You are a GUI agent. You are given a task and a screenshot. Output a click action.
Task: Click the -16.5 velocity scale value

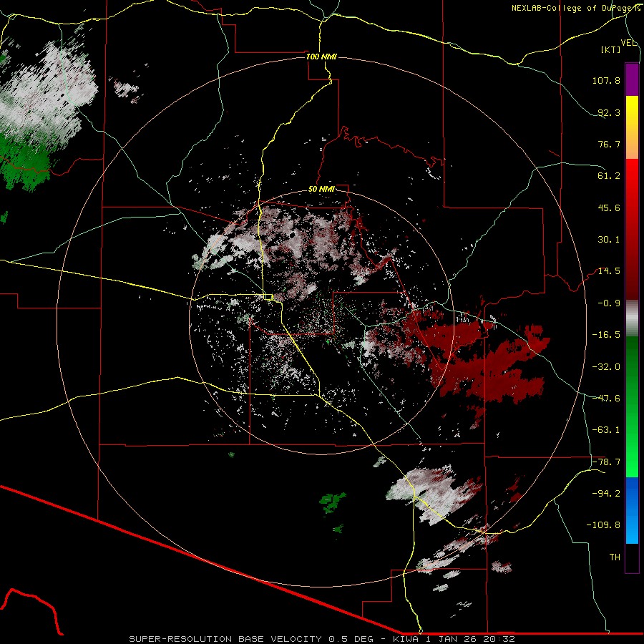click(606, 335)
